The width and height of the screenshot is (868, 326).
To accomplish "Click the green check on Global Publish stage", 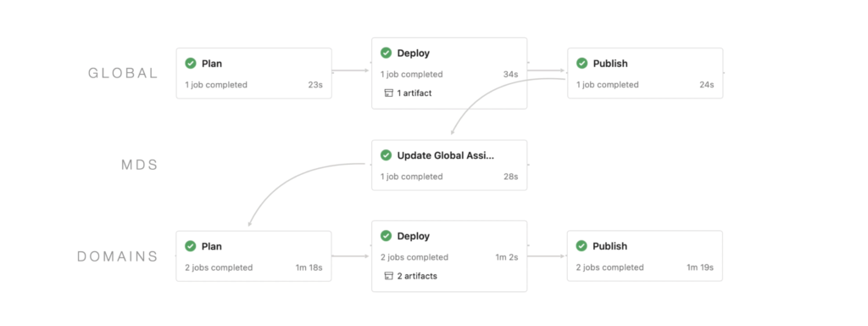I will click(581, 63).
